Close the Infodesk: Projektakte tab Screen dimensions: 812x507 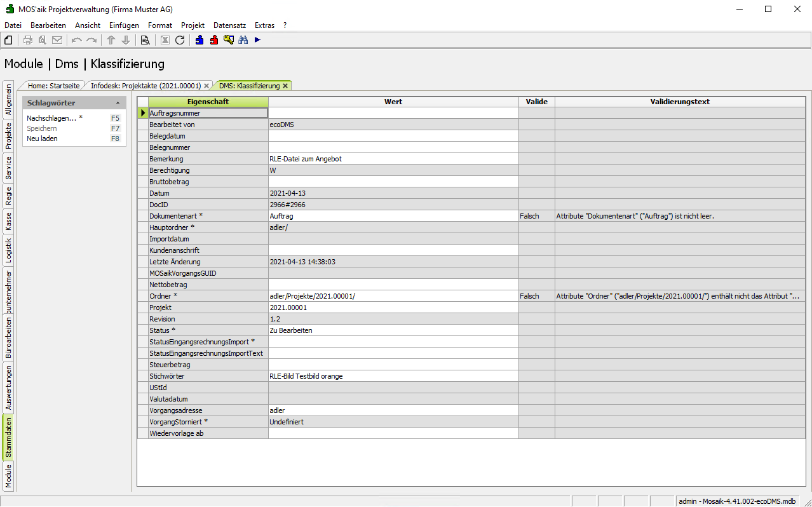206,85
